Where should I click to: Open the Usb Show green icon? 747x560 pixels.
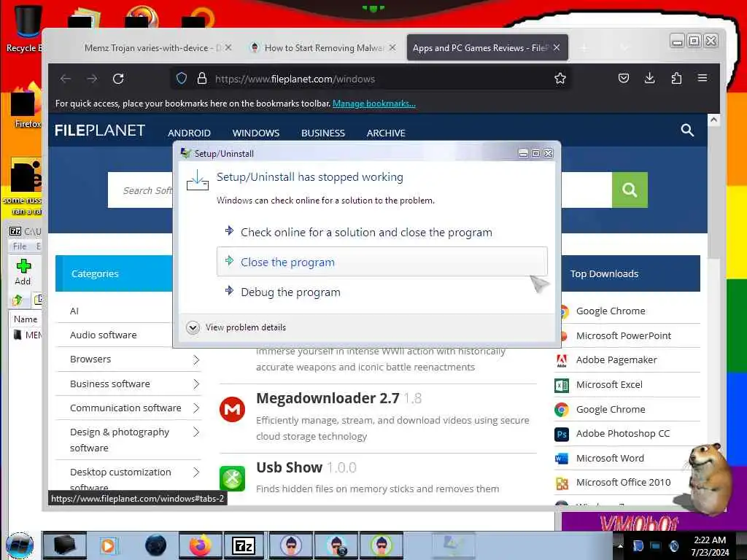[232, 478]
